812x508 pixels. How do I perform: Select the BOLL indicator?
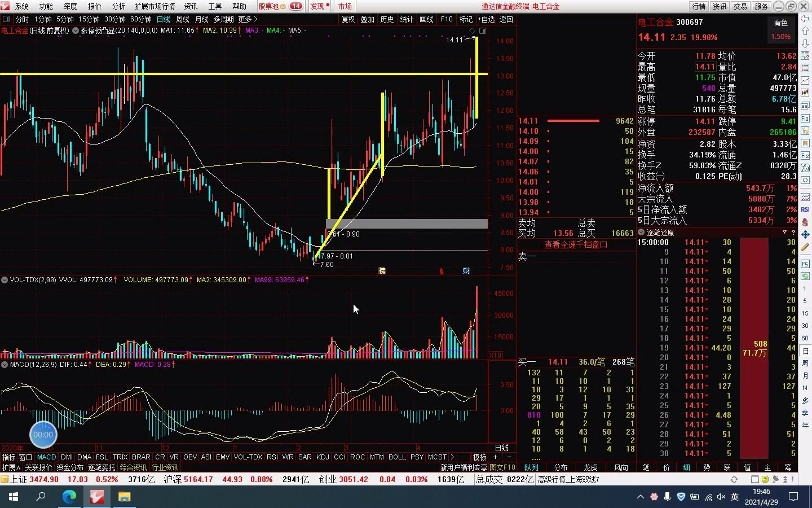coord(396,457)
